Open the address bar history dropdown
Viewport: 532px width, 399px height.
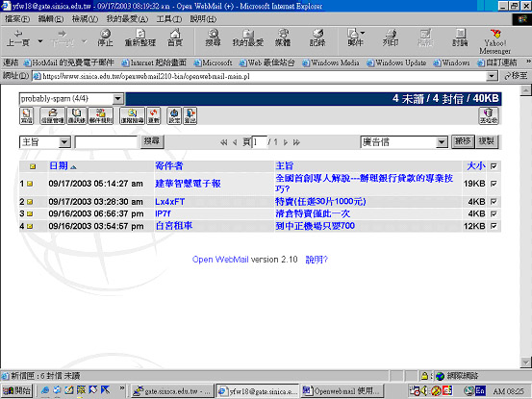(492, 76)
